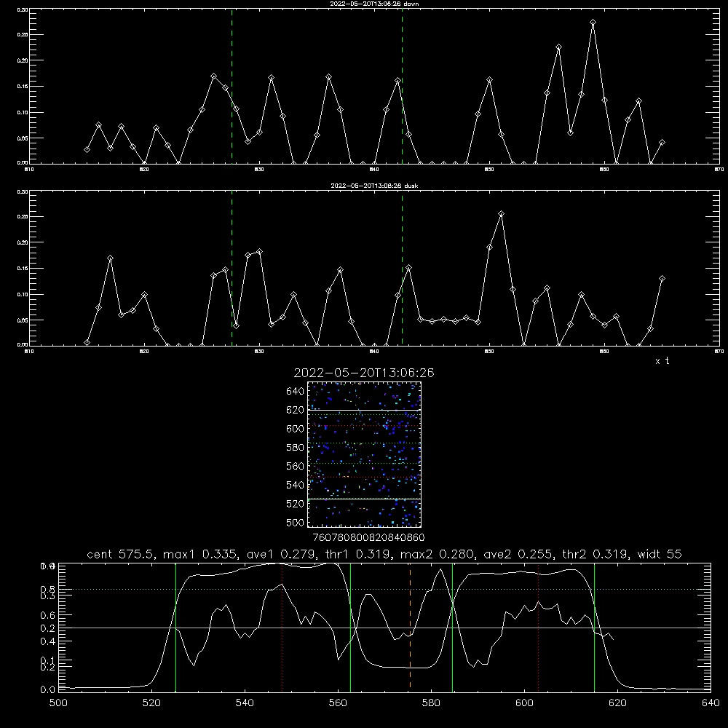Select the 'thr2 0.319' value in stats line
Image resolution: width=728 pixels, height=728 pixels.
click(595, 554)
